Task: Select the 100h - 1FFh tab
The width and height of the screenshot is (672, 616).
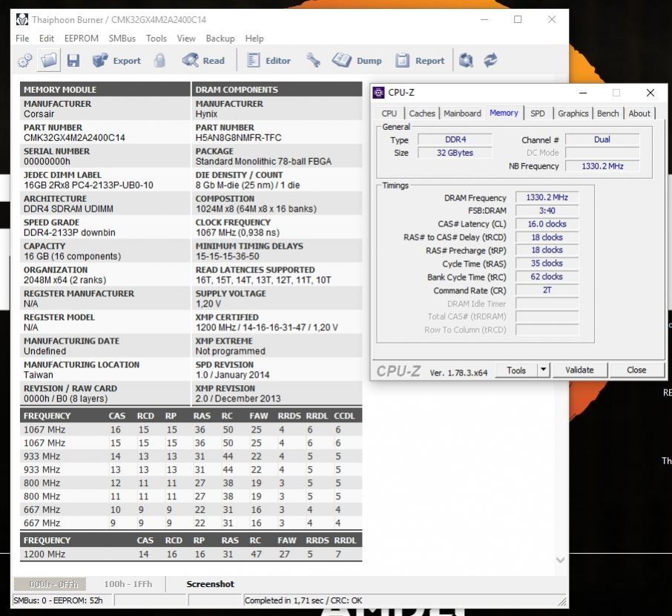Action: (x=128, y=584)
